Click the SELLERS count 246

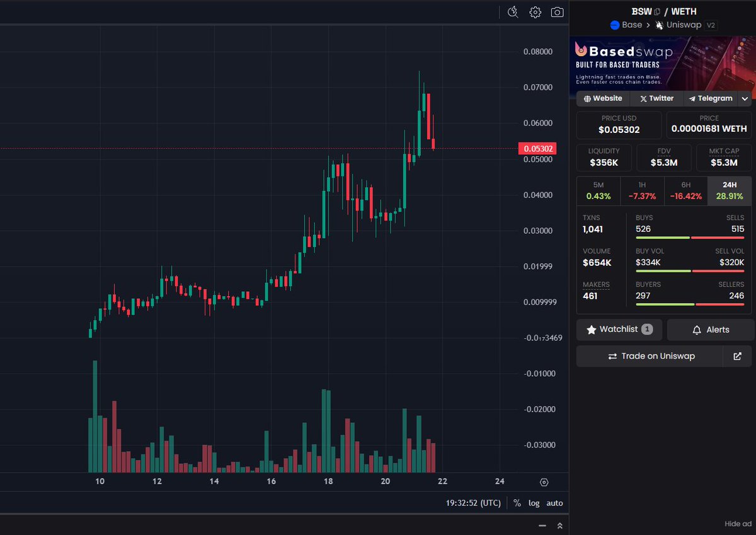tap(737, 296)
